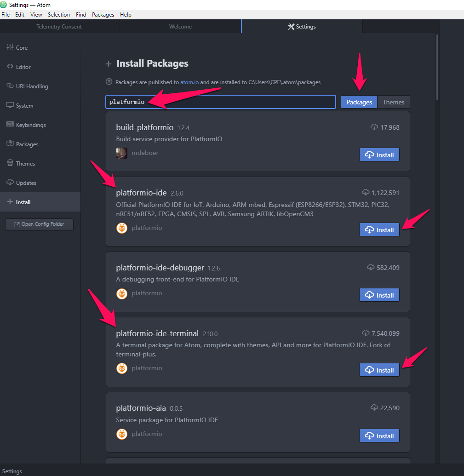Click the mdeboer author name
This screenshot has width=464, height=476.
click(x=145, y=153)
